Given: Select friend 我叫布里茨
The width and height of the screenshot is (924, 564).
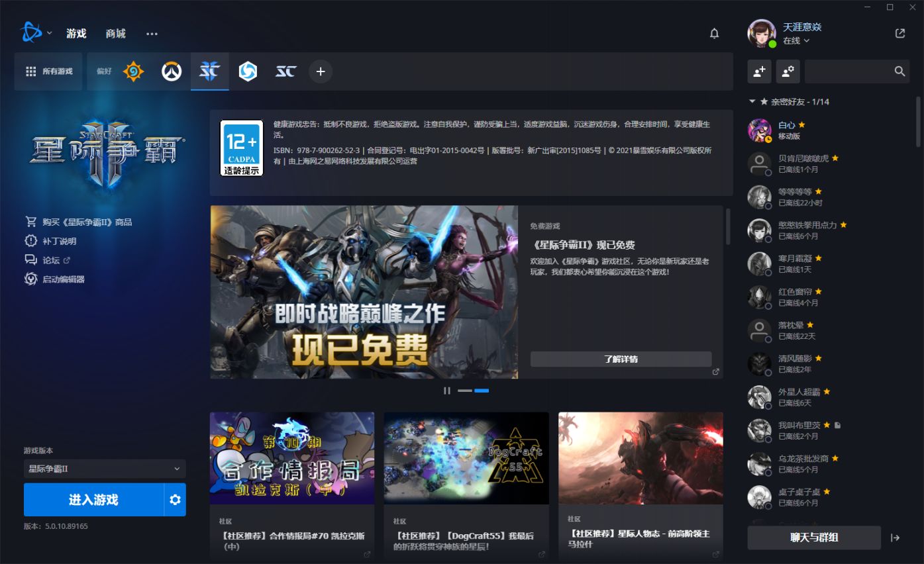Looking at the screenshot, I should coord(828,430).
